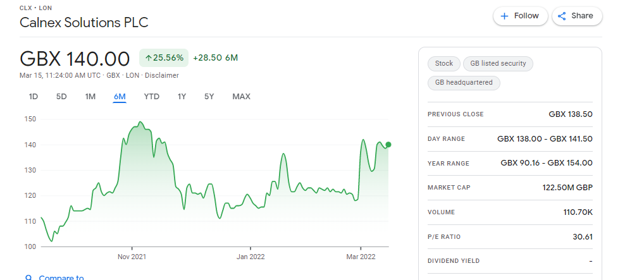644x280 pixels.
Task: Click the VOLUME label
Action: click(x=441, y=212)
